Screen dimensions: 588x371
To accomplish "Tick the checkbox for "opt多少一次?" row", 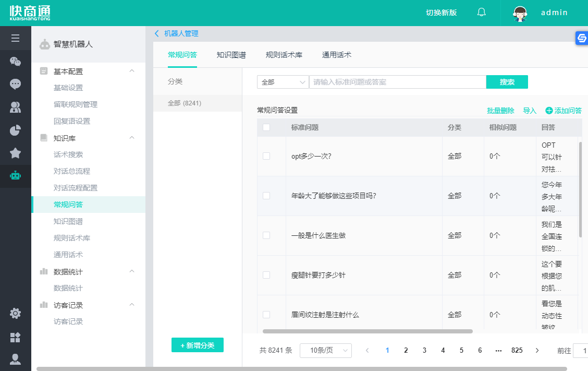I will [x=266, y=155].
